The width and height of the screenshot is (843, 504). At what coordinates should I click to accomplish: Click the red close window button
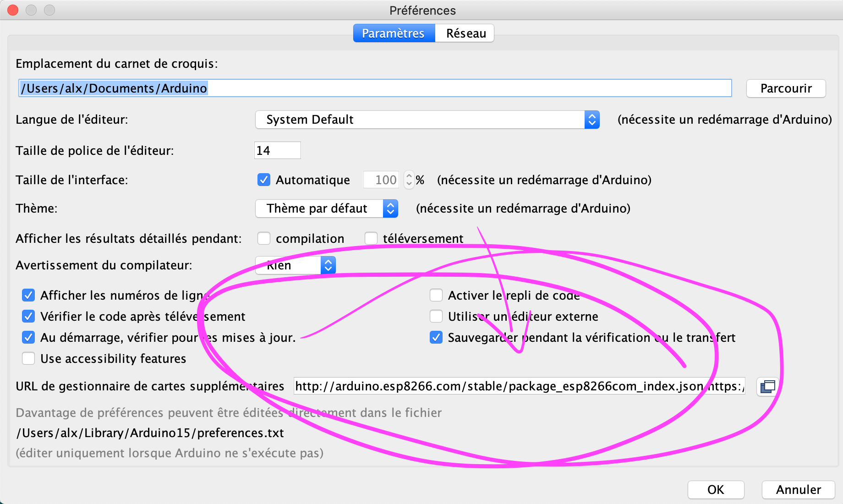[x=13, y=10]
